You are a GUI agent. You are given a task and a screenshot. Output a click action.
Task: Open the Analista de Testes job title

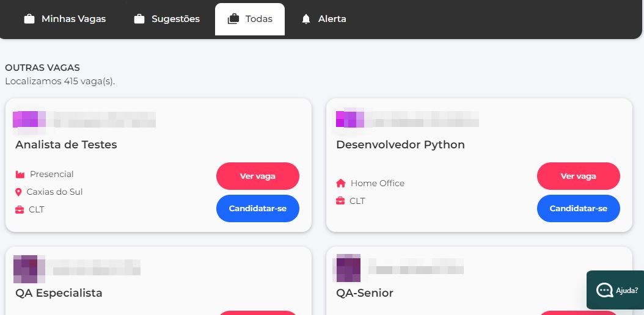[x=66, y=145]
